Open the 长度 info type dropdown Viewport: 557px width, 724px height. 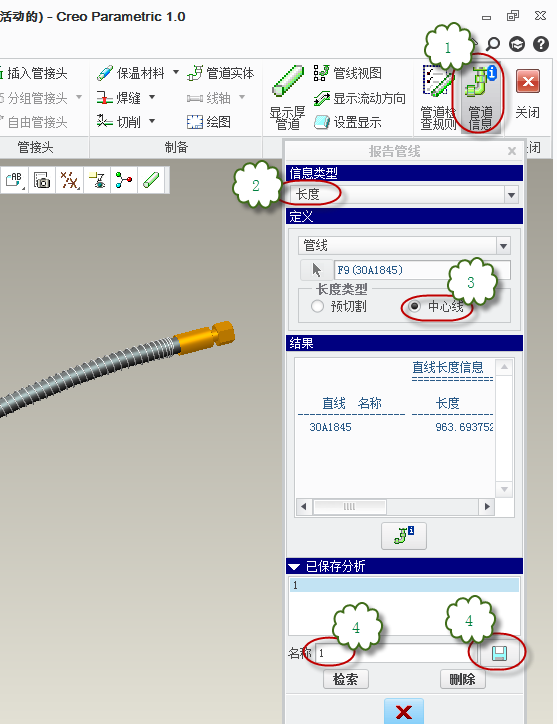511,195
